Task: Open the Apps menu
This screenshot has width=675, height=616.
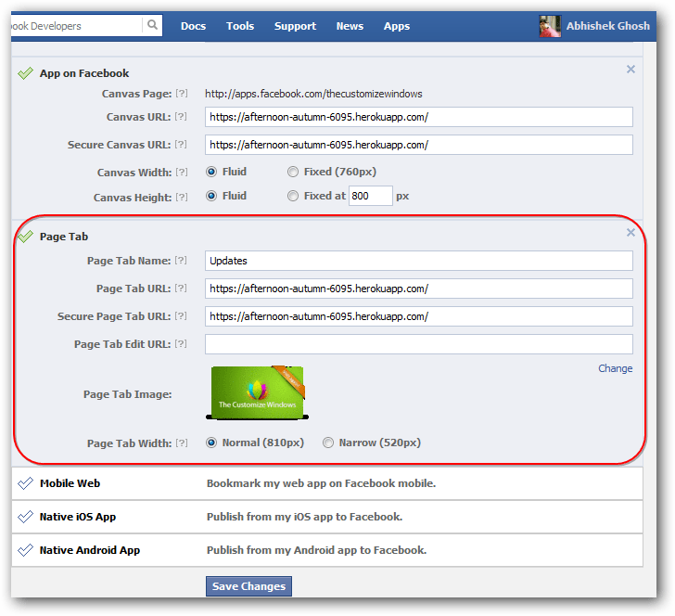Action: (397, 26)
